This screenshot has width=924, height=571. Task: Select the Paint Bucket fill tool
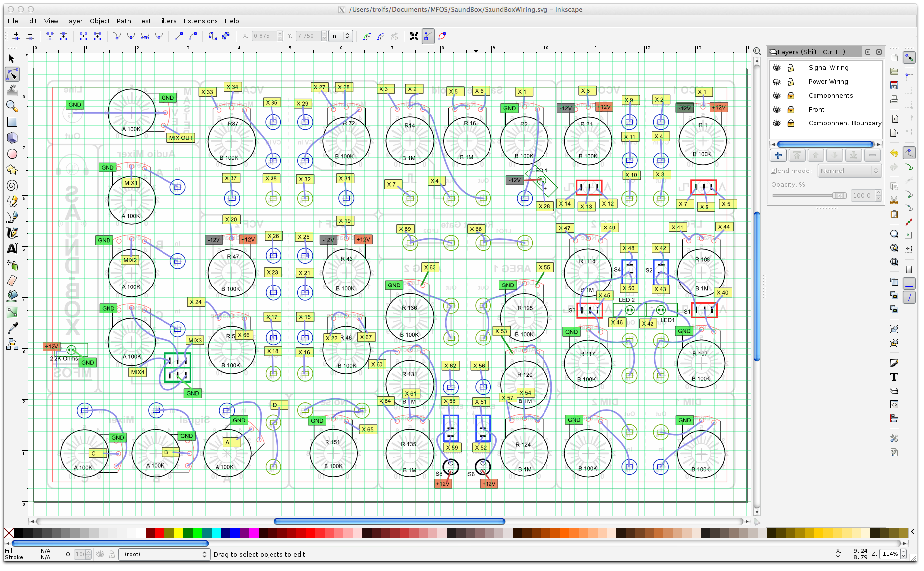12,296
